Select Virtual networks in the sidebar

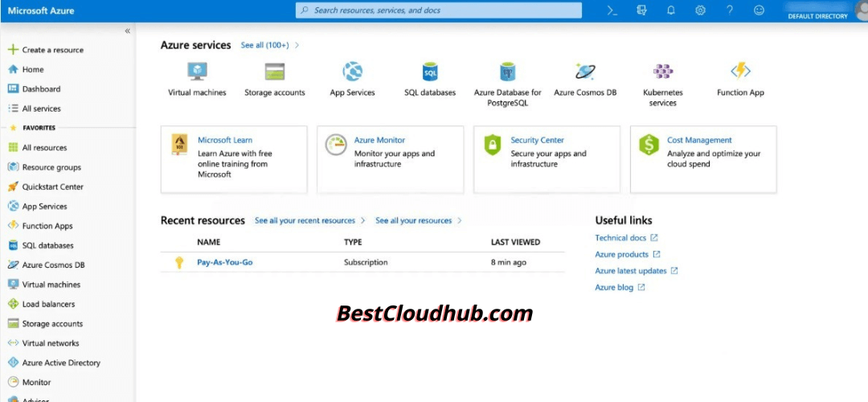tap(51, 343)
